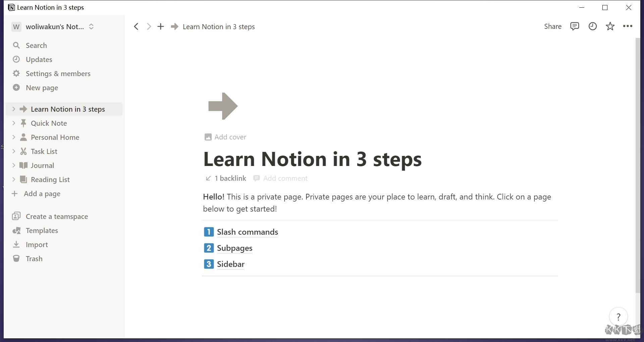Click the Hello intro paragraph text
This screenshot has height=342, width=644.
[x=377, y=203]
